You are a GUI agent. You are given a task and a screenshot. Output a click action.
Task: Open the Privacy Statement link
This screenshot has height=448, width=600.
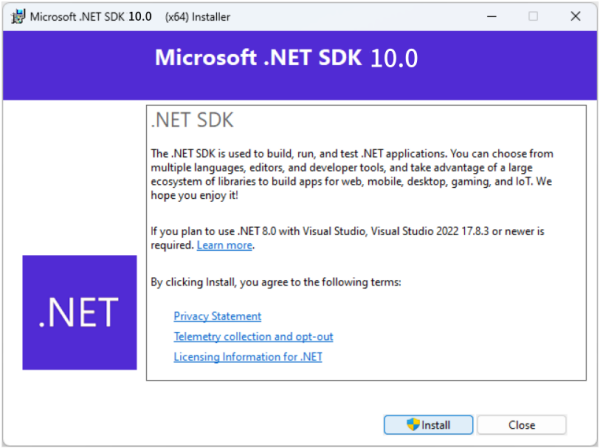[217, 316]
